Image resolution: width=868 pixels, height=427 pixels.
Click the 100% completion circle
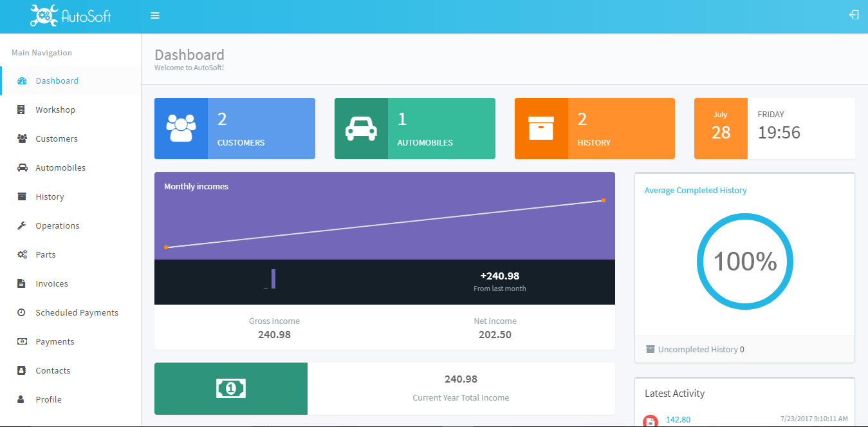pyautogui.click(x=744, y=261)
